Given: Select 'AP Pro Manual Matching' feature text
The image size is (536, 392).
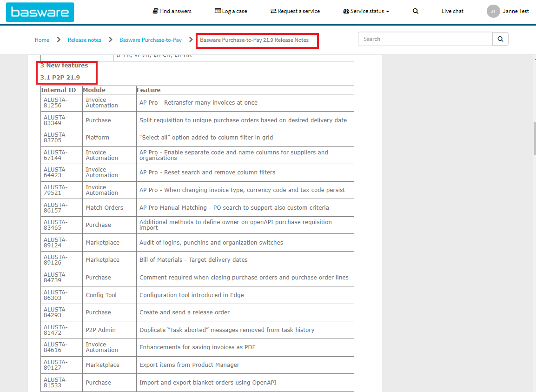Looking at the screenshot, I should [234, 208].
